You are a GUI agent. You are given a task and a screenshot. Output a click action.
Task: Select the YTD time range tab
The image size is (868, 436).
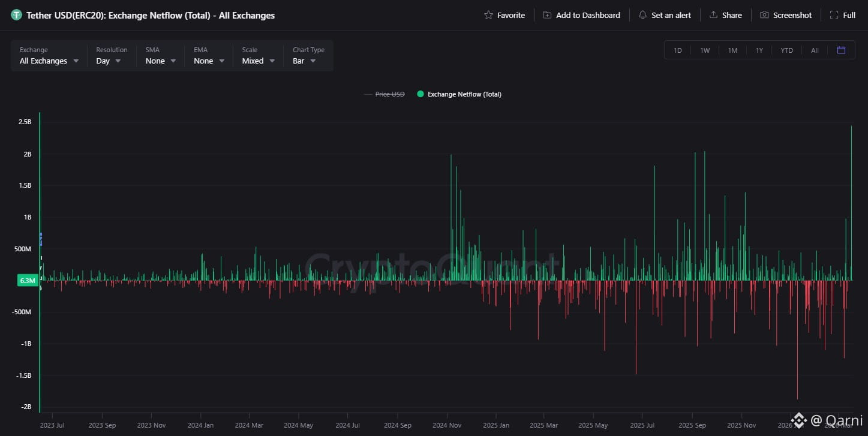click(x=786, y=50)
